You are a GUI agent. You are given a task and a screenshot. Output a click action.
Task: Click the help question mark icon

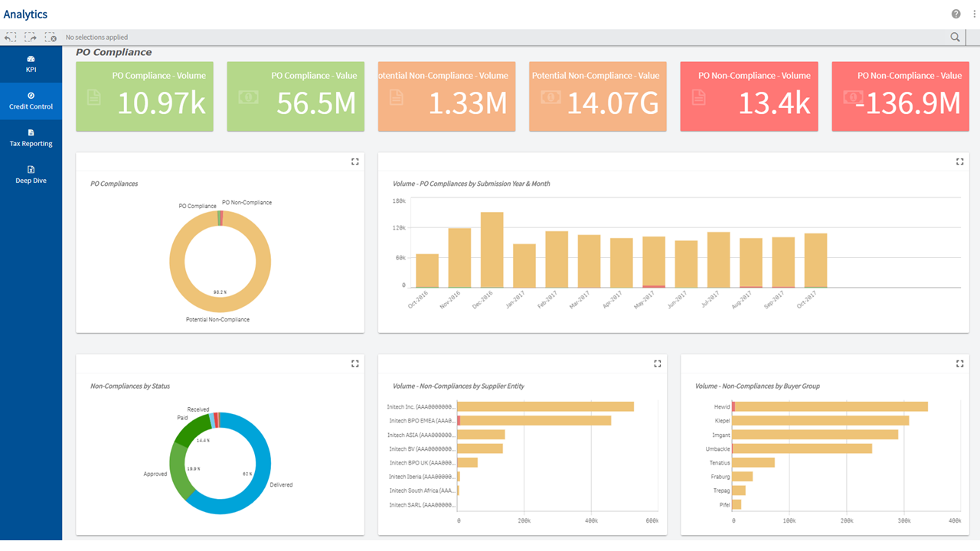955,14
